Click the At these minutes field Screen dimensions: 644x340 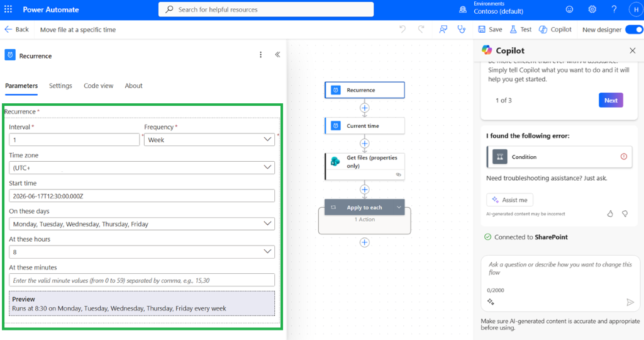[142, 280]
